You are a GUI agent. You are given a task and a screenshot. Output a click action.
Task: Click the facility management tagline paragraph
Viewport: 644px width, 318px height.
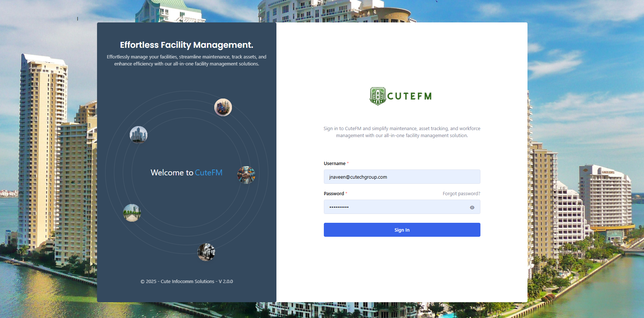tap(186, 60)
